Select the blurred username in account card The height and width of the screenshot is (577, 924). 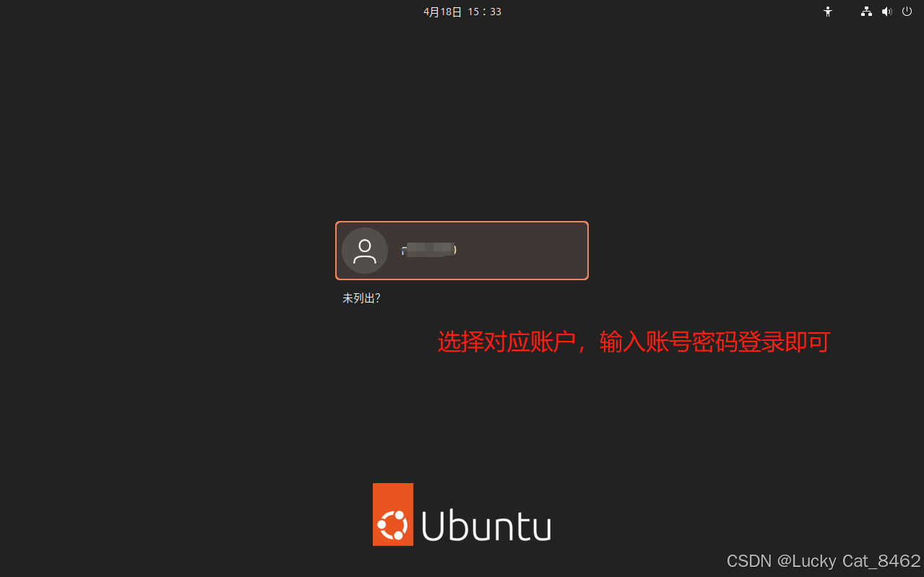(x=429, y=250)
